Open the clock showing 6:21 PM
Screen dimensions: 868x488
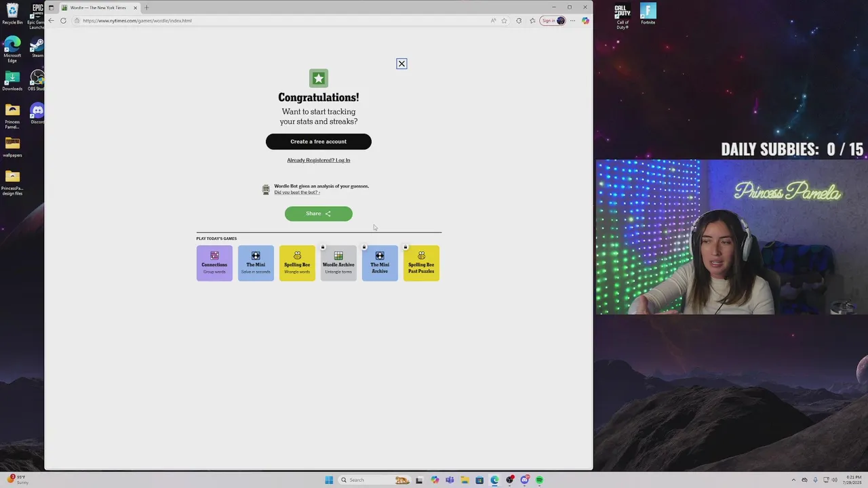(852, 480)
